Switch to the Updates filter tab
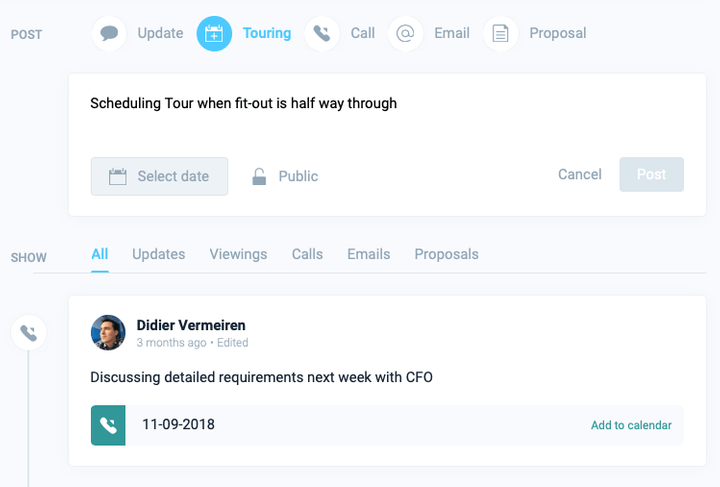 click(158, 254)
